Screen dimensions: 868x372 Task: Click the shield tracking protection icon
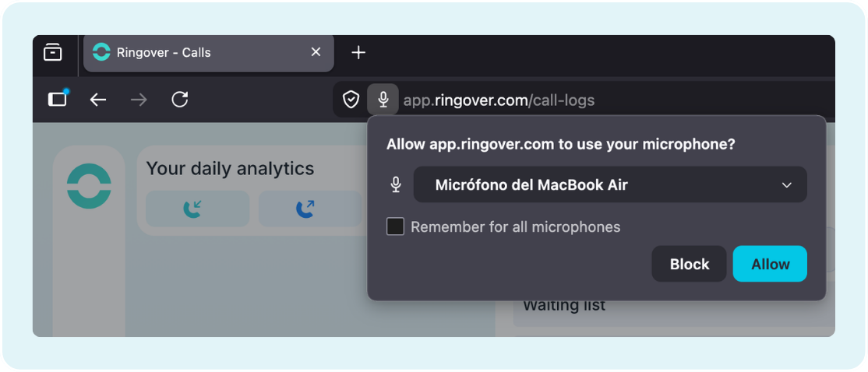tap(351, 100)
